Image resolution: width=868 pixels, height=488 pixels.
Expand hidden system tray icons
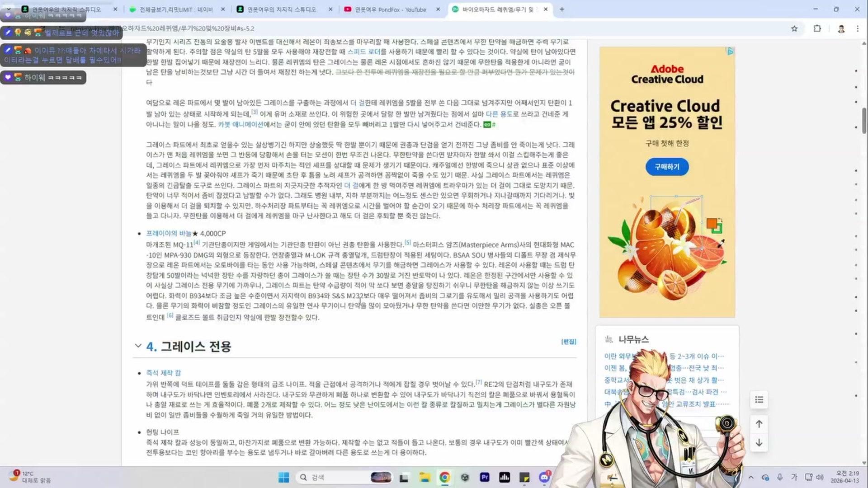[x=751, y=477]
